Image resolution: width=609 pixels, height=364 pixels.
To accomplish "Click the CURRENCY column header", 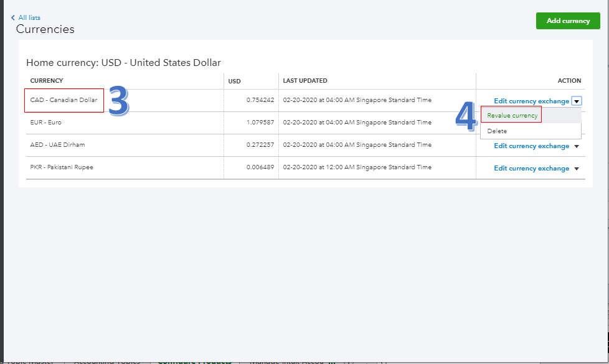I will [47, 81].
